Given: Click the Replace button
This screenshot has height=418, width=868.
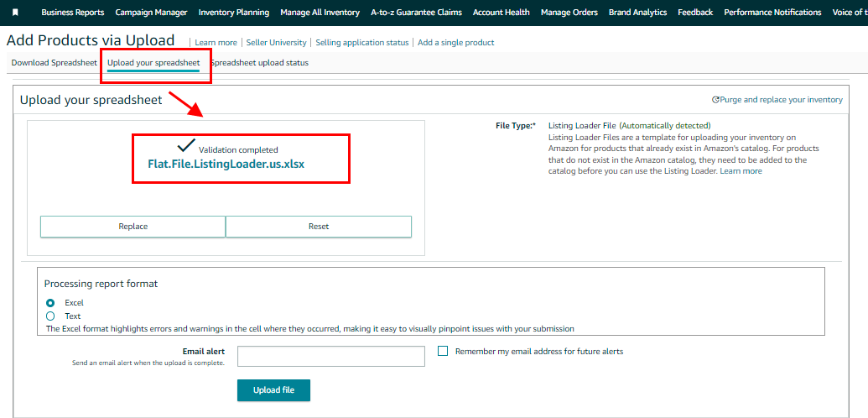Looking at the screenshot, I should coord(133,226).
